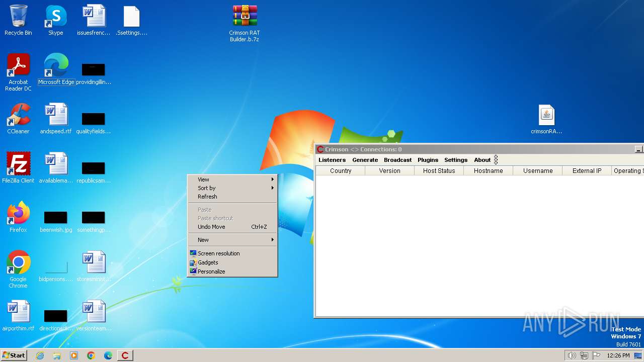Open Edge from the taskbar
Viewport: 644px width, 362px height.
point(108,355)
